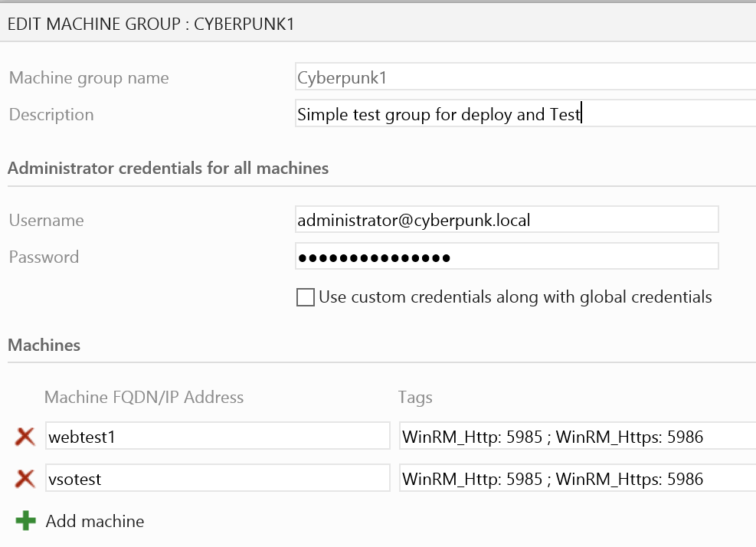Click the green plus icon
The width and height of the screenshot is (756, 547).
tap(25, 522)
